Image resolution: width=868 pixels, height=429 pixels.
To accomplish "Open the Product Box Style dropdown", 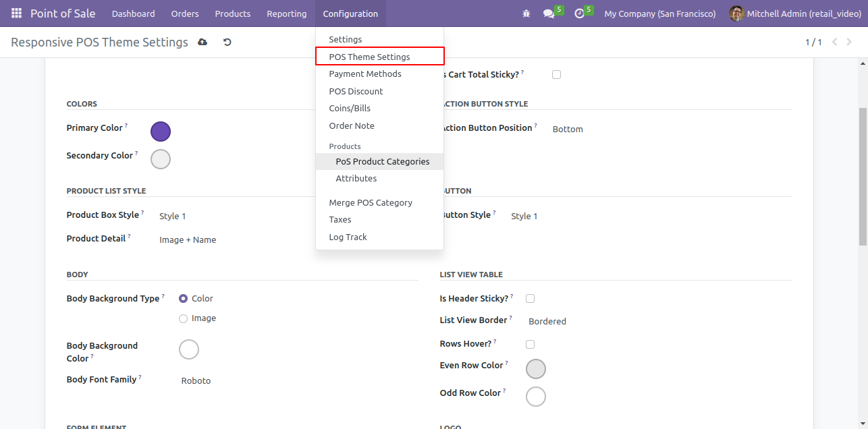I will pyautogui.click(x=229, y=216).
